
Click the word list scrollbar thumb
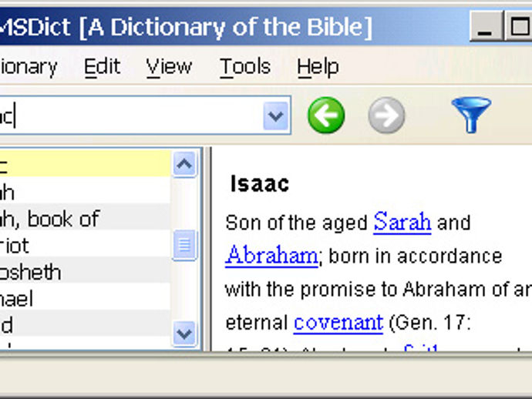coord(184,245)
